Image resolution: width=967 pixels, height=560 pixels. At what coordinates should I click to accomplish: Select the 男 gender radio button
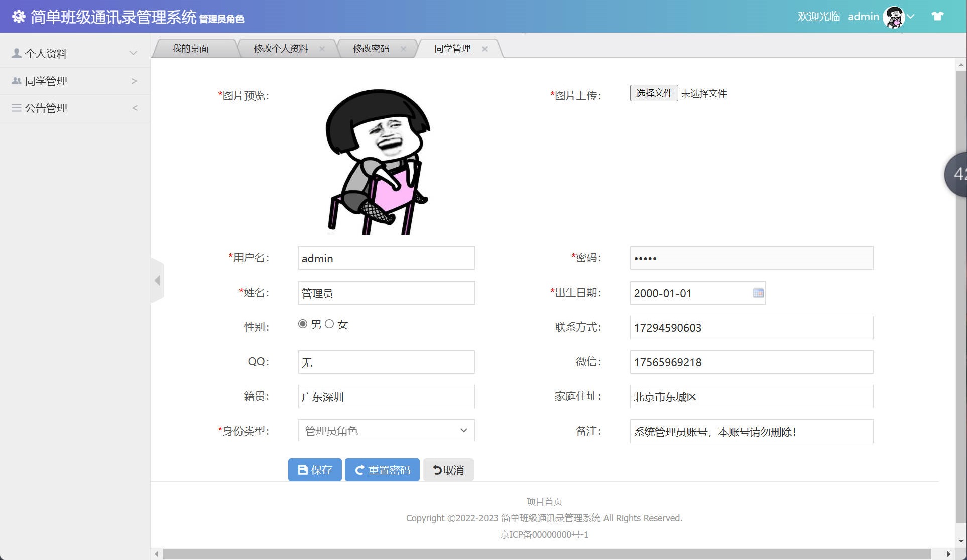302,324
